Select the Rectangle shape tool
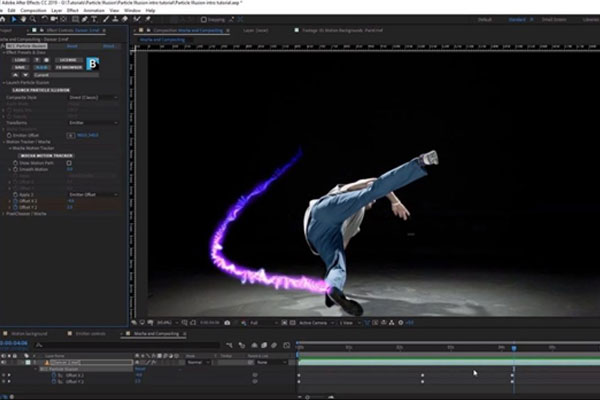This screenshot has width=600, height=400. (75, 19)
